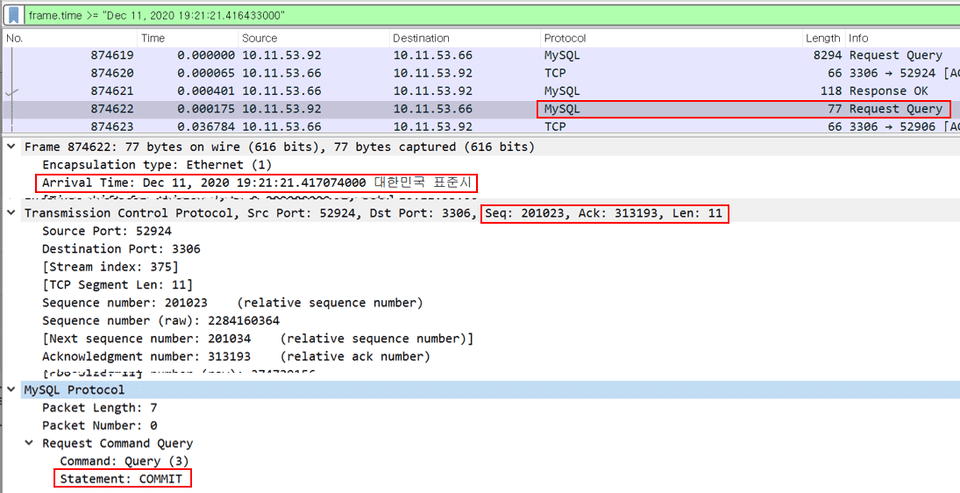
Task: Select the Arrival Time field
Action: coord(257,183)
